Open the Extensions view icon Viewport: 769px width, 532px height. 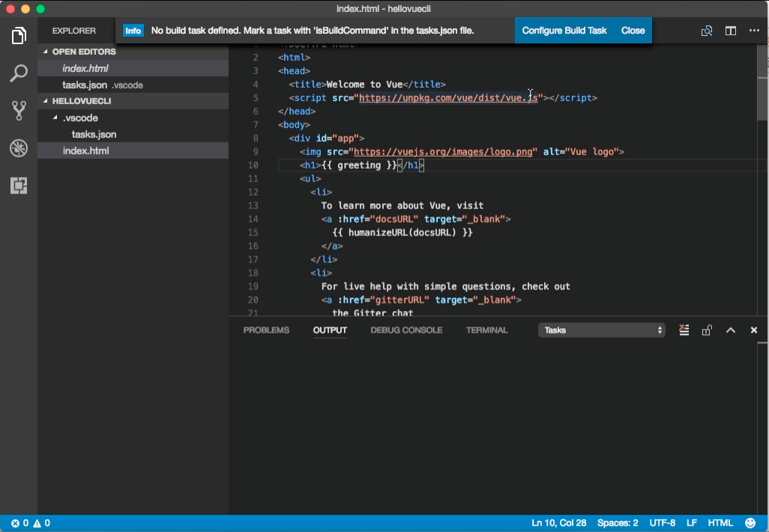click(19, 185)
